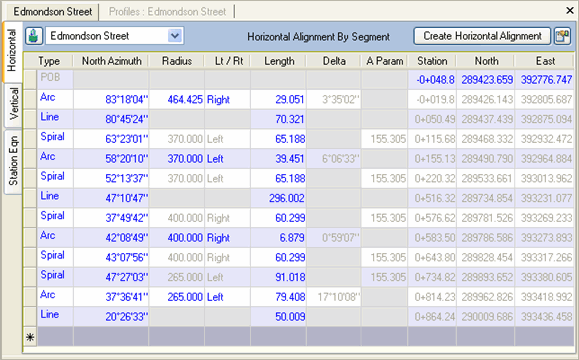Click the station cell 0+864.24

point(432,317)
